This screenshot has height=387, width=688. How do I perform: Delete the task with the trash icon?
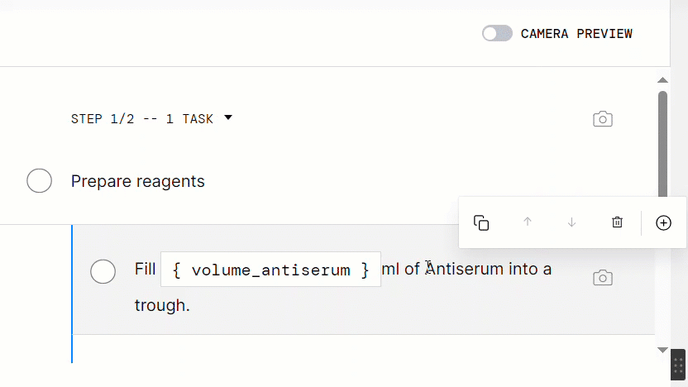click(617, 222)
